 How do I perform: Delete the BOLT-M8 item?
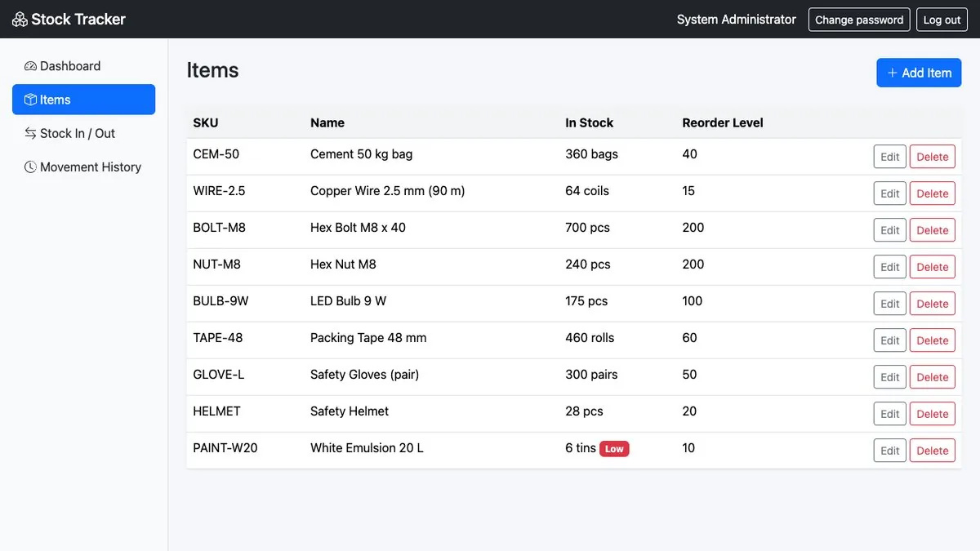click(x=933, y=230)
